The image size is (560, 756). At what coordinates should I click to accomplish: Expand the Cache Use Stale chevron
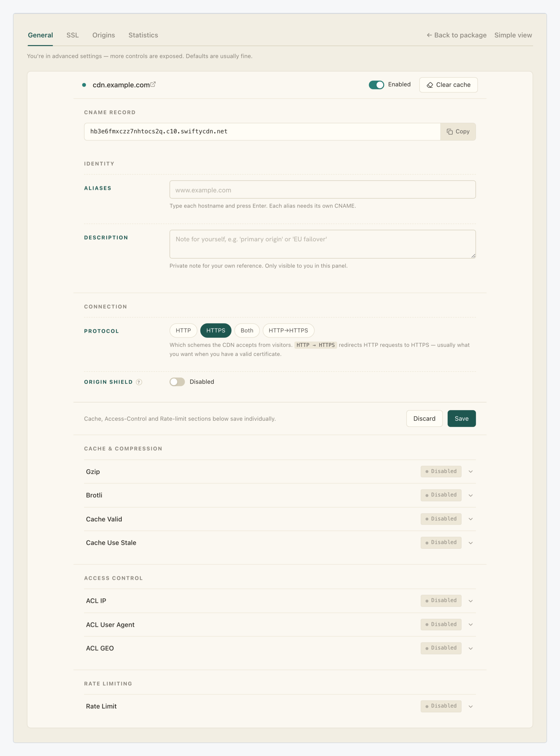pos(470,542)
